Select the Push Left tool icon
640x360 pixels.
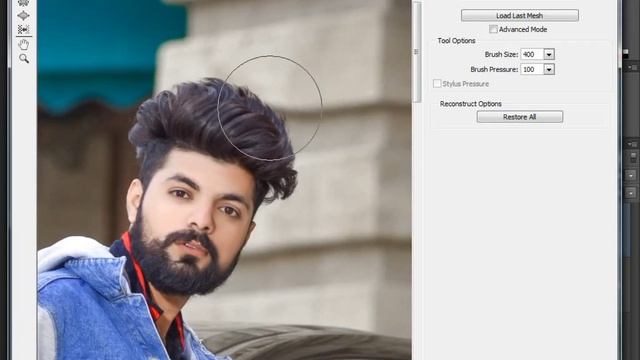(23, 29)
